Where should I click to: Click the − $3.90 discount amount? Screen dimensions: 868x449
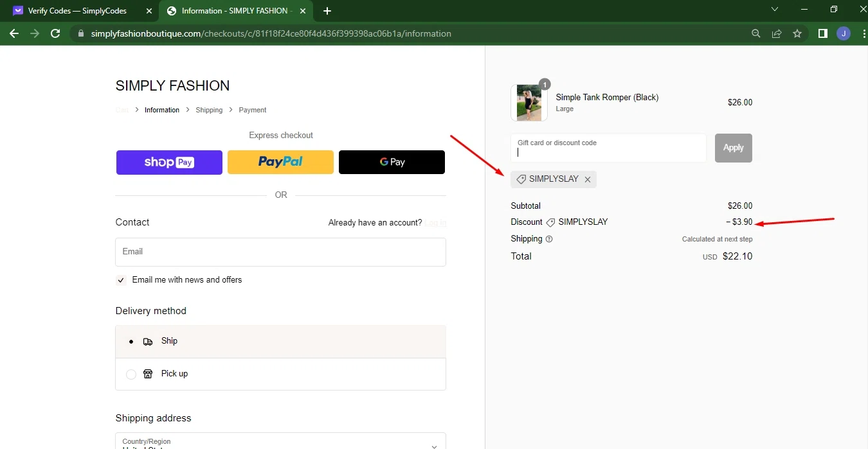739,222
